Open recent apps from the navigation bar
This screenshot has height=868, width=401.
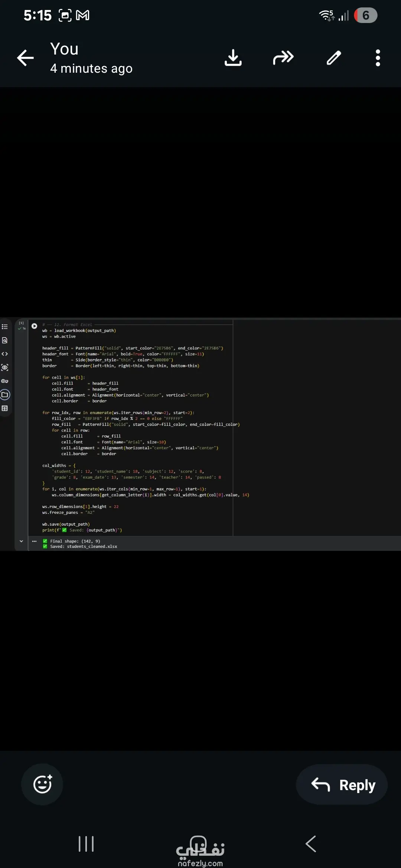coord(86,844)
